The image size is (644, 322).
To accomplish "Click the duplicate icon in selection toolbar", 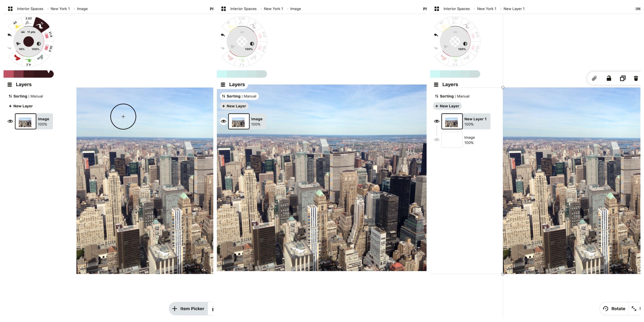I will (x=623, y=79).
